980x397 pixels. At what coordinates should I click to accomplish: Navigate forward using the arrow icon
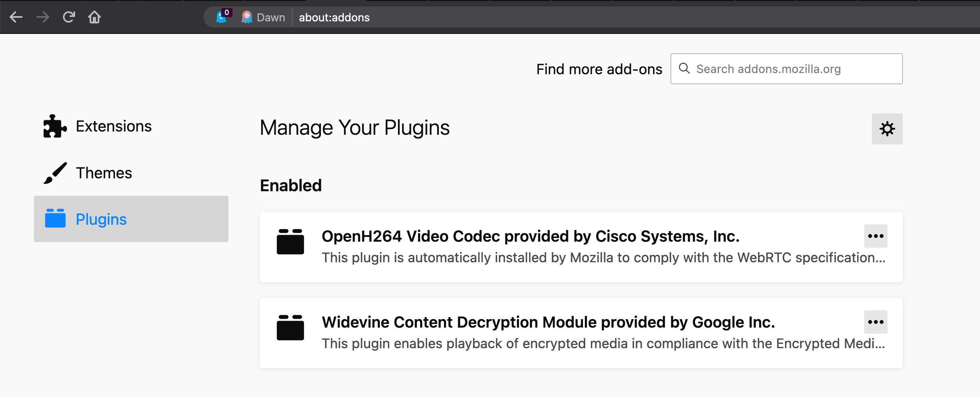42,17
